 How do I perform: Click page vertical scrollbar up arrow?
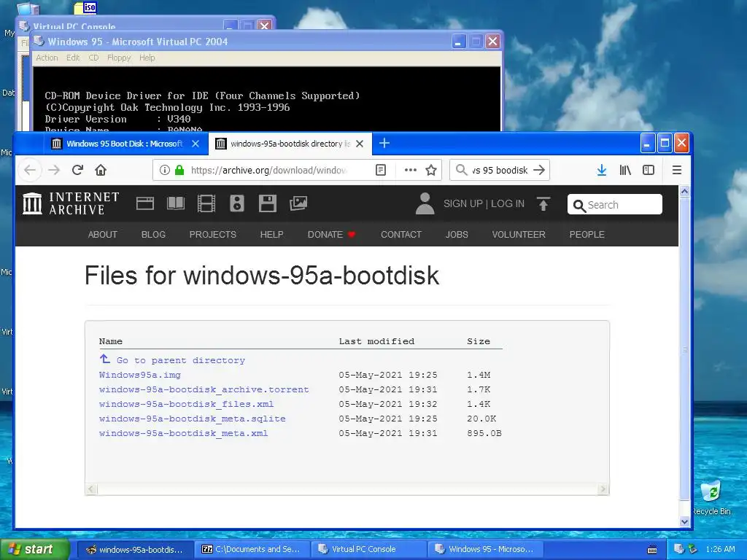[x=684, y=192]
